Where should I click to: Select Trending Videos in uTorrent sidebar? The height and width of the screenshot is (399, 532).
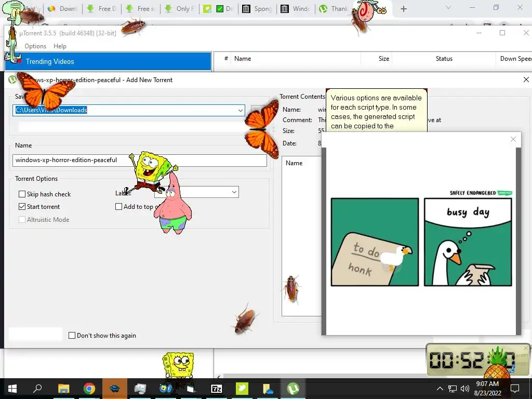(108, 61)
